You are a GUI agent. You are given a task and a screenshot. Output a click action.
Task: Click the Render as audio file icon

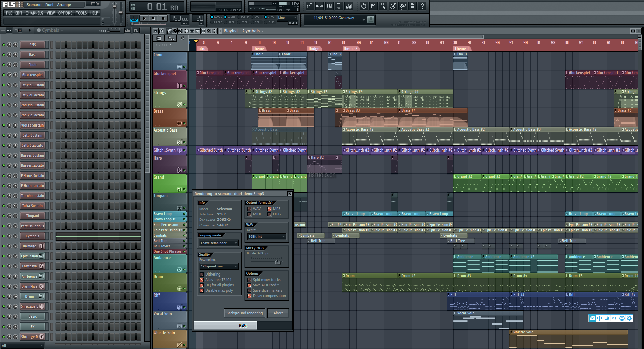pyautogui.click(x=383, y=6)
